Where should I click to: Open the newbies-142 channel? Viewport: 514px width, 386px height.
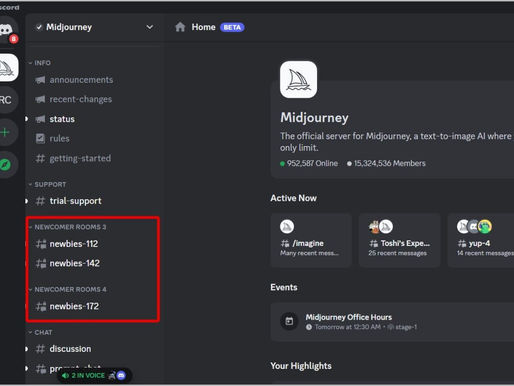click(x=74, y=263)
